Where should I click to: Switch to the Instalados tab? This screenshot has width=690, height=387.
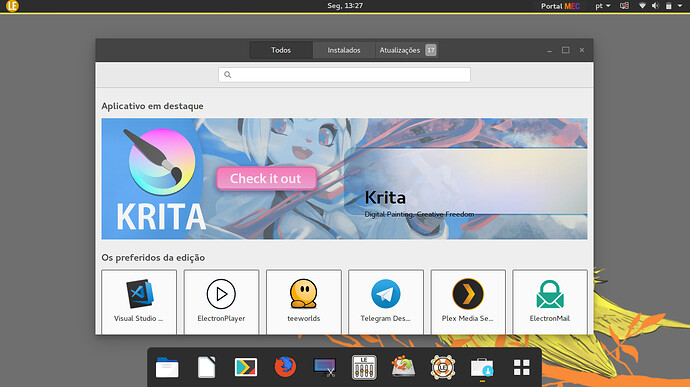coord(344,50)
